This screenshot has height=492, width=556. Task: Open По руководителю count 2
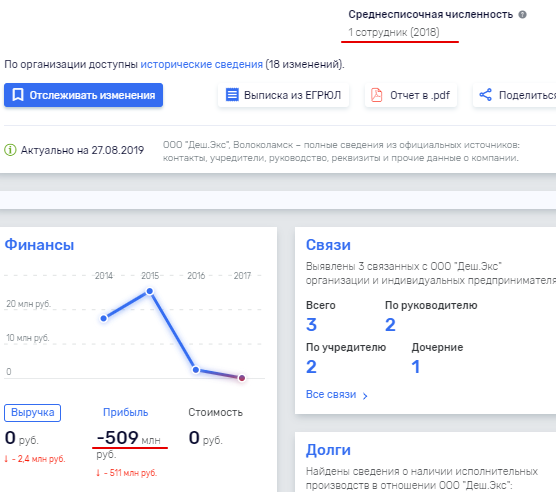coord(390,325)
